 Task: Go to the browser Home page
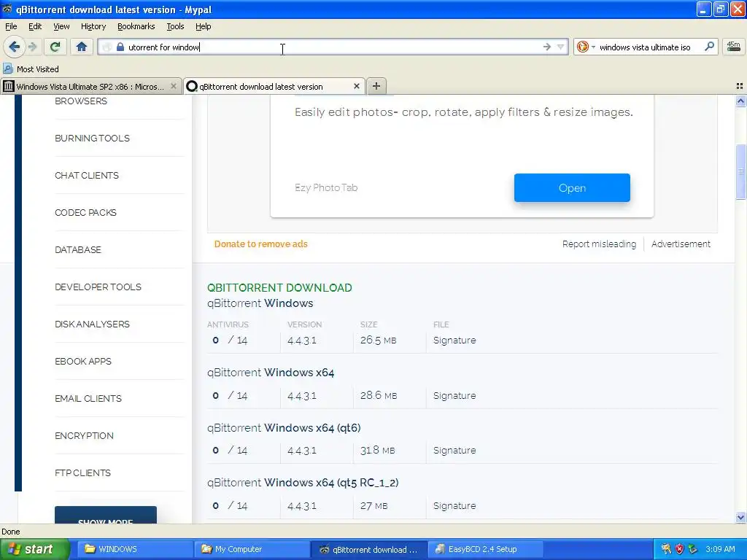[82, 47]
